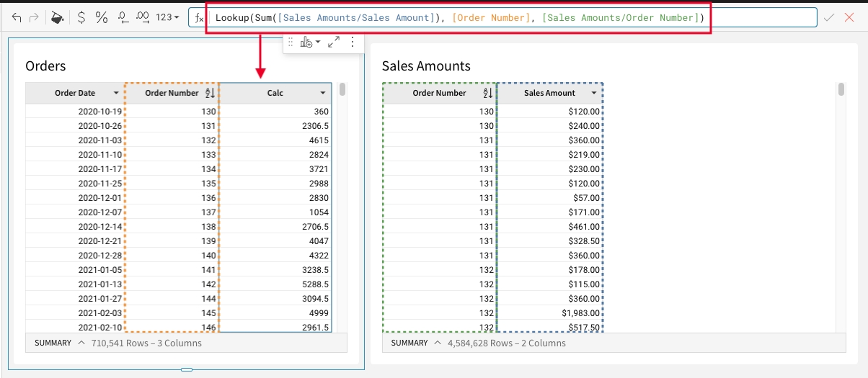The image size is (868, 378).
Task: Open the Calc column dropdown menu
Action: pyautogui.click(x=324, y=94)
